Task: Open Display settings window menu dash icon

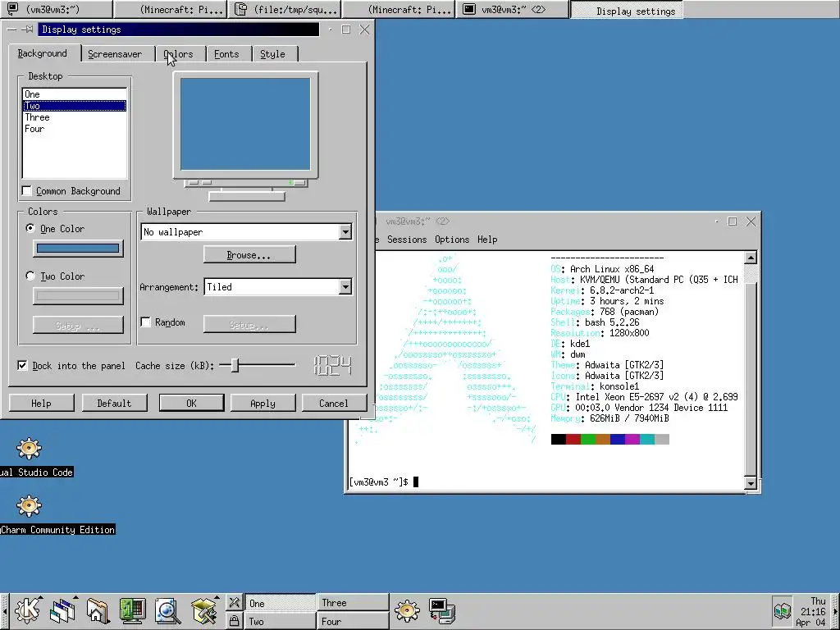Action: coord(11,30)
